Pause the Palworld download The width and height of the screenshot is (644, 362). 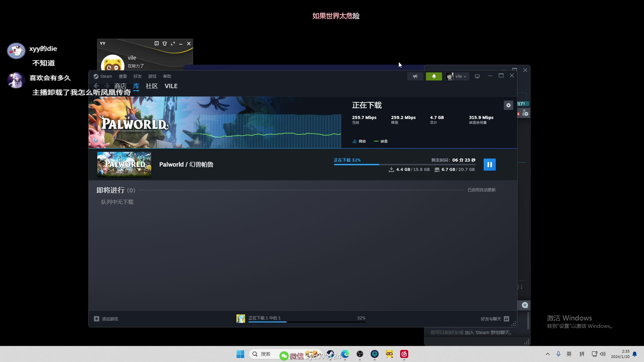pos(489,165)
